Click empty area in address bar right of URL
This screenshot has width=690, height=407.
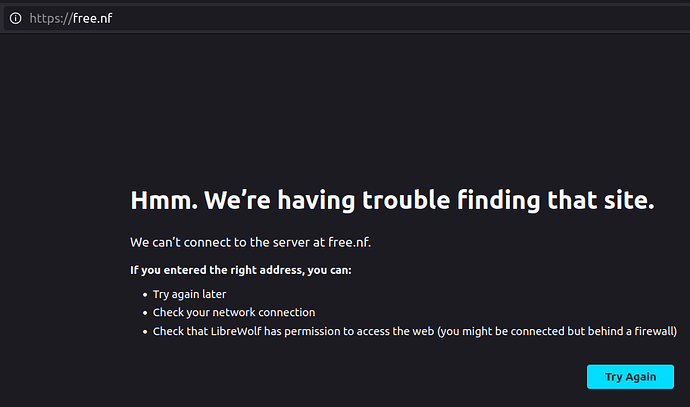[x=396, y=18]
